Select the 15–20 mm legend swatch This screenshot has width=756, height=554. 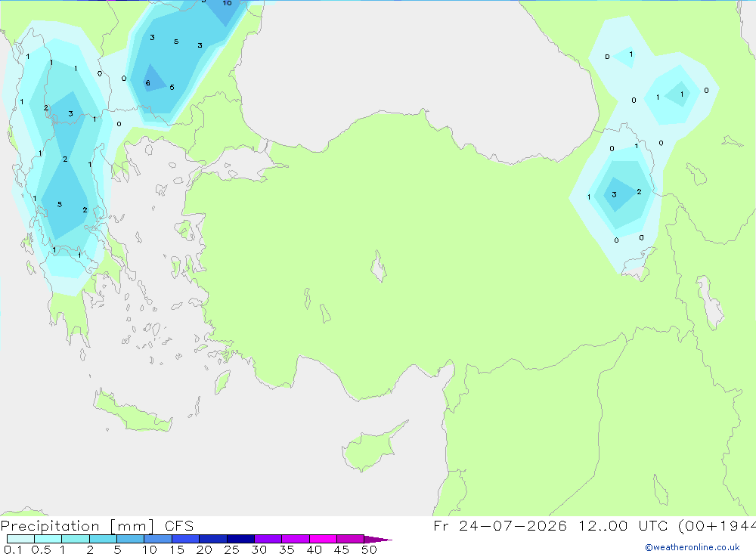(x=185, y=539)
